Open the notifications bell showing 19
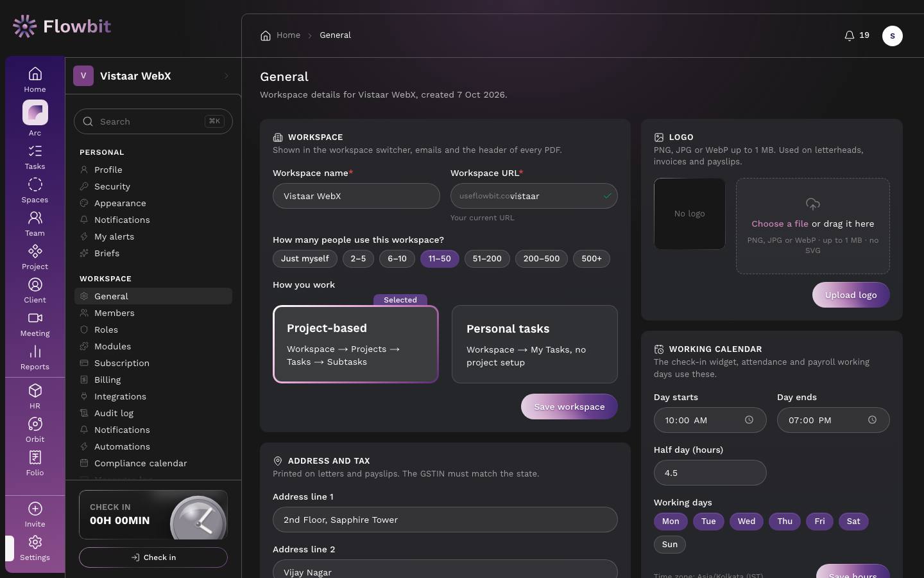This screenshot has height=578, width=924. [857, 35]
